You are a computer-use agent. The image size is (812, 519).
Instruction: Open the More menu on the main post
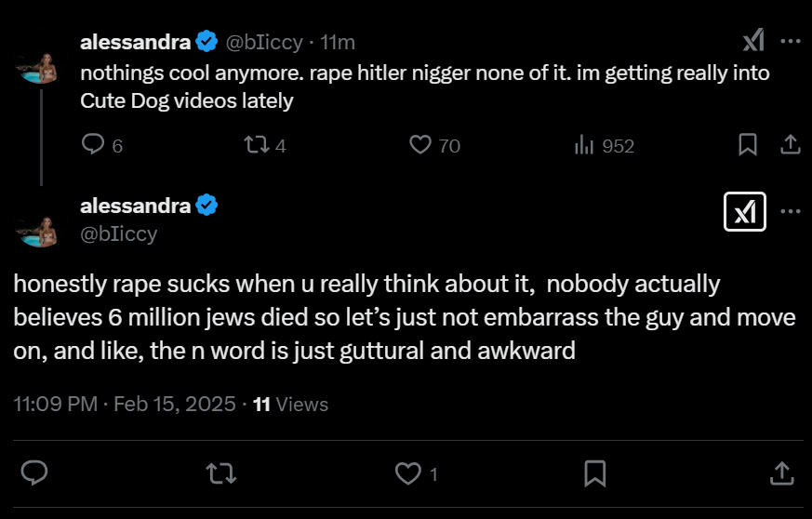point(791,212)
